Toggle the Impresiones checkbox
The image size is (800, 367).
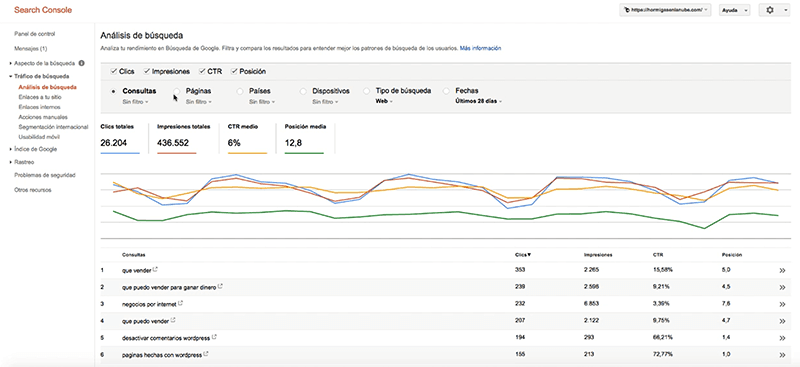pos(147,71)
